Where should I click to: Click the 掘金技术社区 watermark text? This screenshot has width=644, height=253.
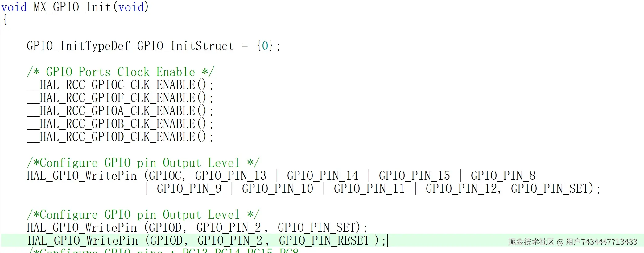tap(531, 242)
